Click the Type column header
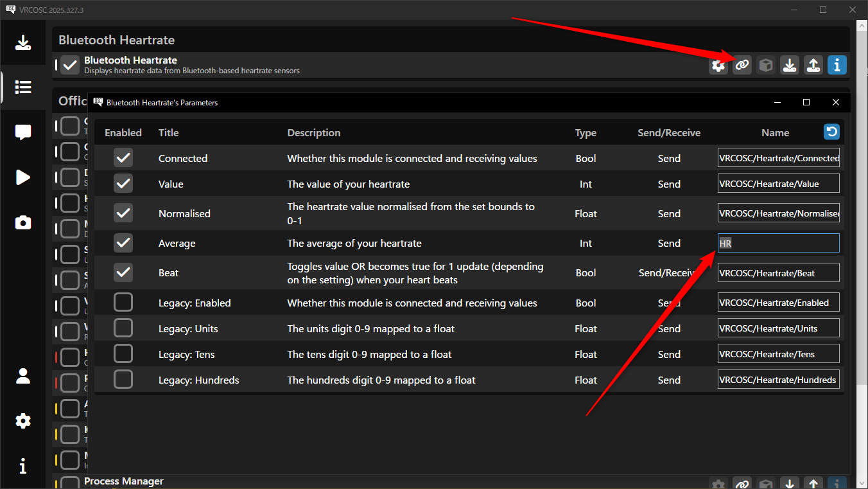Screen dimensions: 868x489 [586, 132]
